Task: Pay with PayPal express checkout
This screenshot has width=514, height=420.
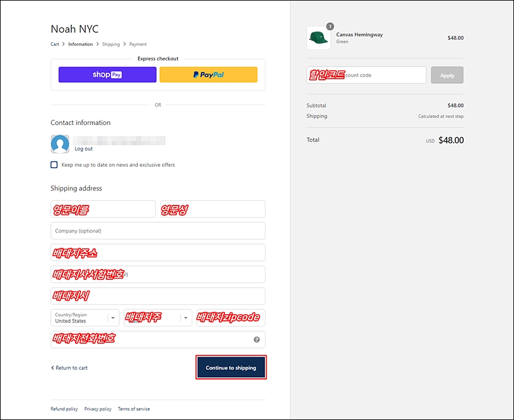Action: (x=208, y=75)
